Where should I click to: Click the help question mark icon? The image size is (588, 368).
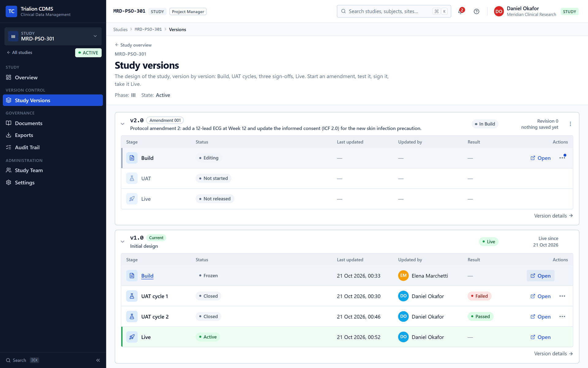tap(476, 11)
